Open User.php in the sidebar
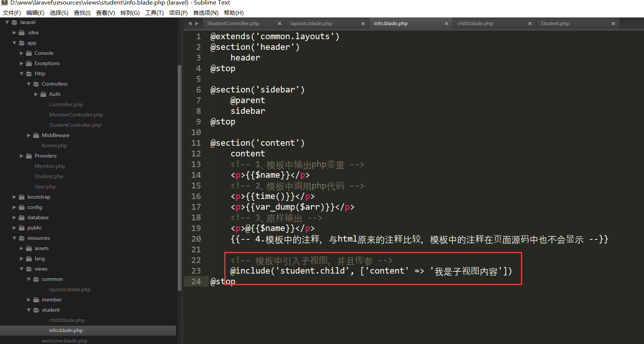This screenshot has width=644, height=344. coord(45,187)
